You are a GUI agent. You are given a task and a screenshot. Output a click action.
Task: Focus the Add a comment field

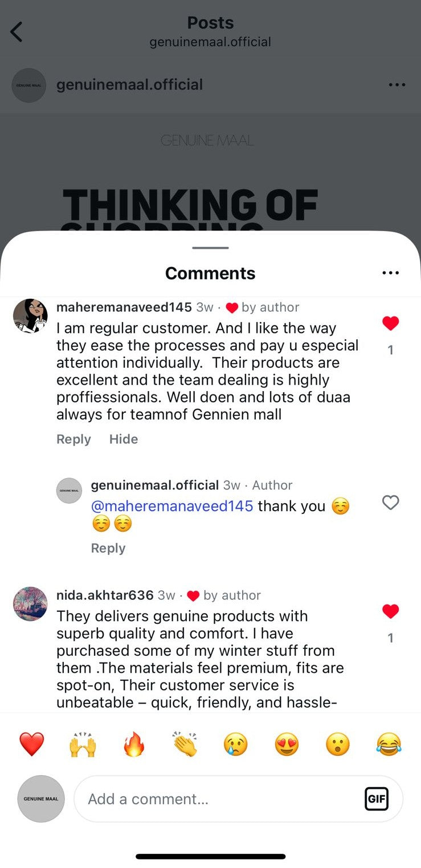[x=238, y=799]
